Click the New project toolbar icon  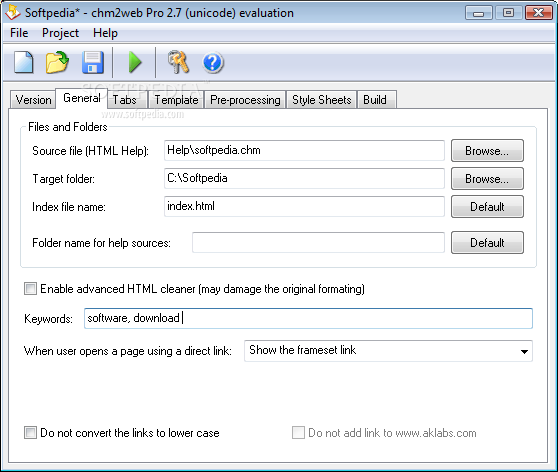click(x=23, y=62)
